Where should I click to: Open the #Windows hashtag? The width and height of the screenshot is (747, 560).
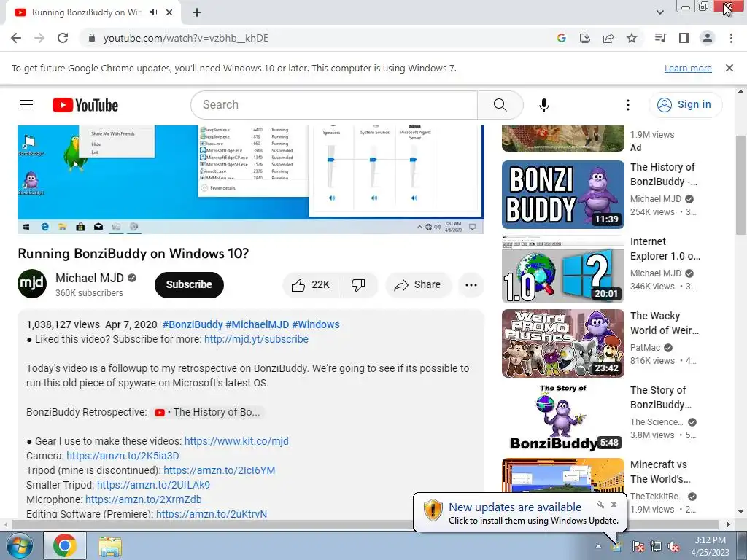pos(315,324)
